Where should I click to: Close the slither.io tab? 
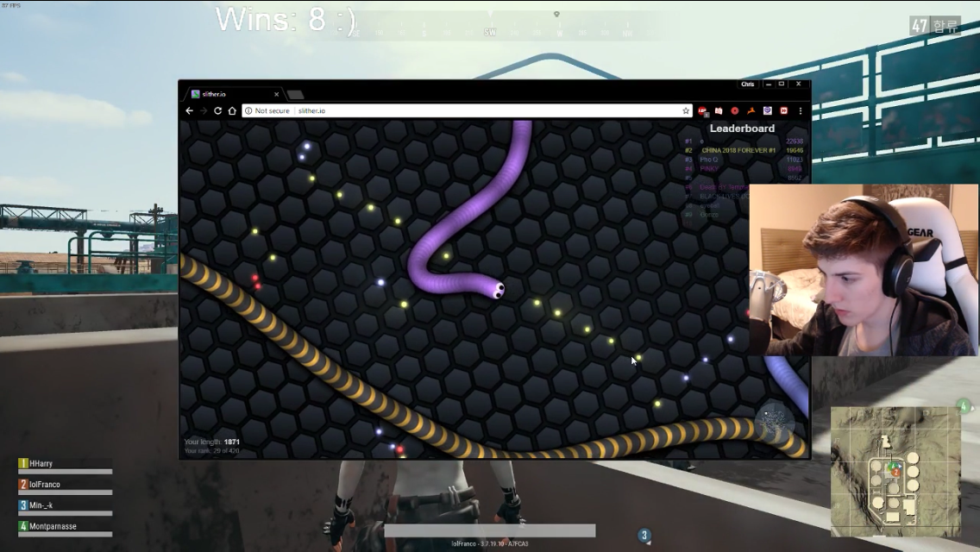point(276,94)
